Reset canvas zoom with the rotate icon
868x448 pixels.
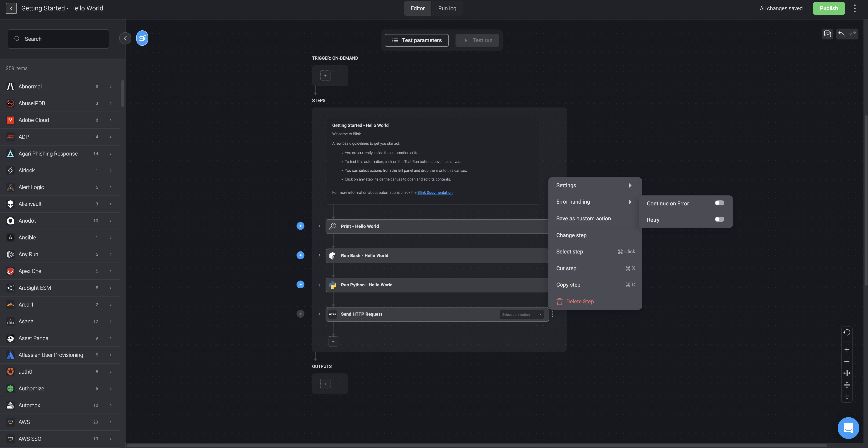[x=846, y=333]
